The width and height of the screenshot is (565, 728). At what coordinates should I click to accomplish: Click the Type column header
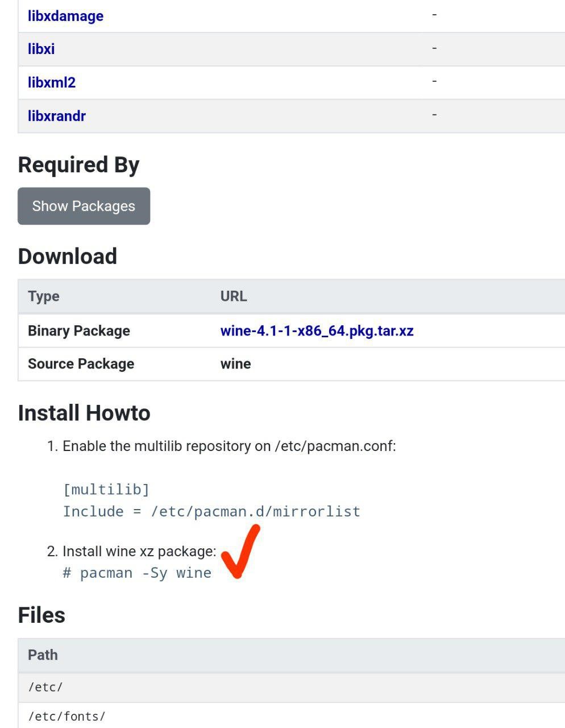tap(44, 296)
